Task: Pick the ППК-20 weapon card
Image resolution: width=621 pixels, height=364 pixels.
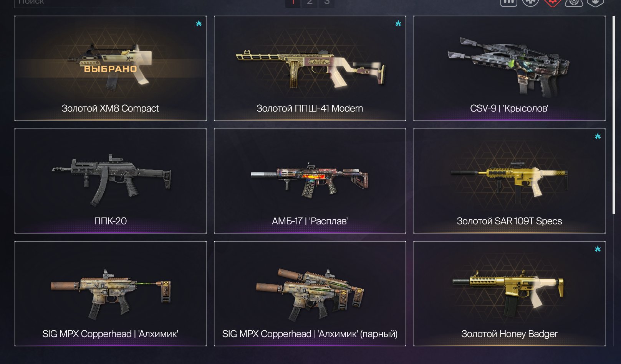Action: (x=110, y=181)
